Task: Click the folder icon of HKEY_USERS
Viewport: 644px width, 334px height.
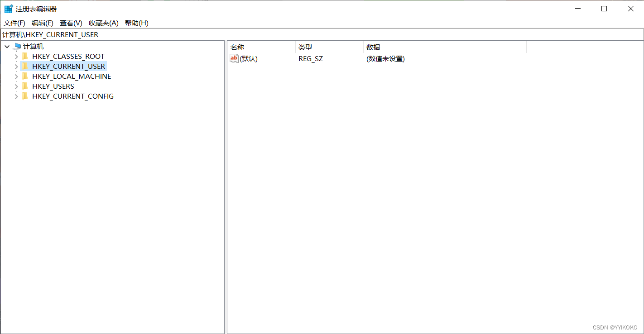Action: 25,86
